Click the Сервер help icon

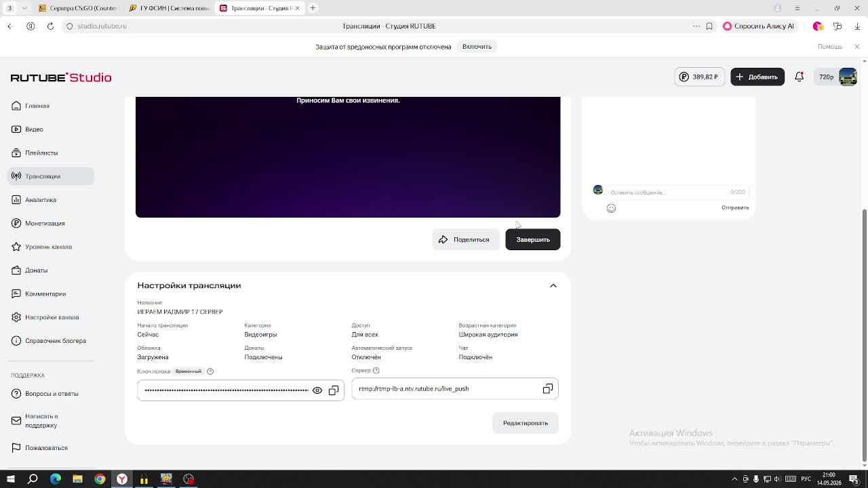(376, 371)
